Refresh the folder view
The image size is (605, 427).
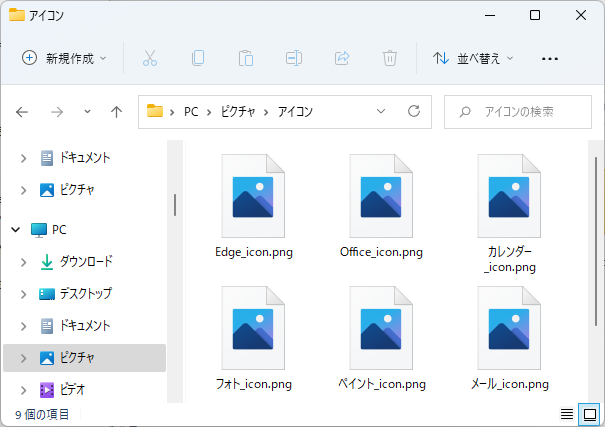pos(414,111)
